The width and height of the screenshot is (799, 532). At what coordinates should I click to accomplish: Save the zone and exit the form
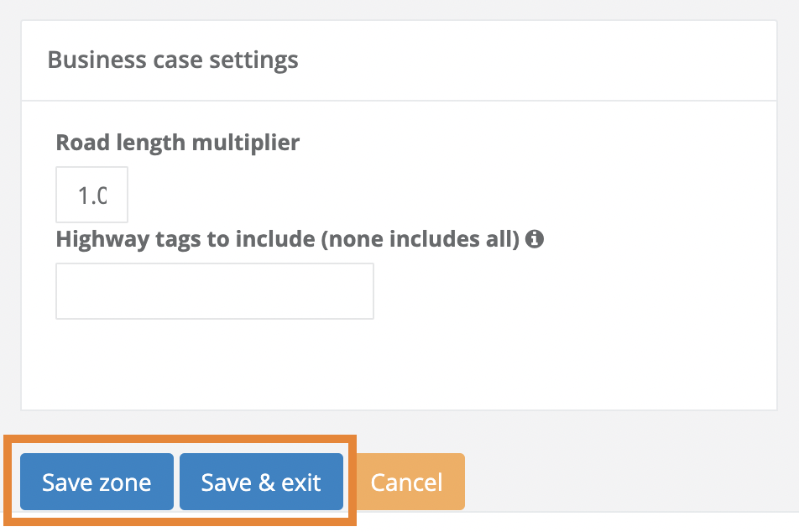261,482
